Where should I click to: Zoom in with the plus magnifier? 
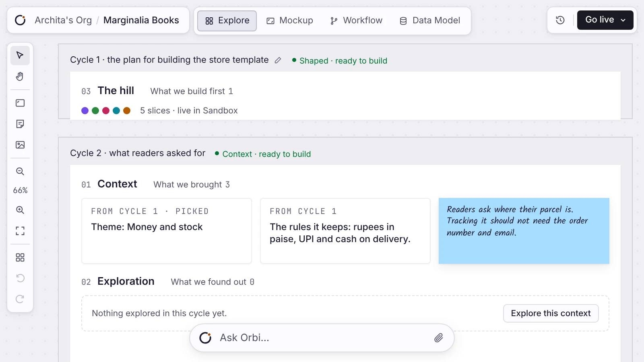click(x=20, y=210)
